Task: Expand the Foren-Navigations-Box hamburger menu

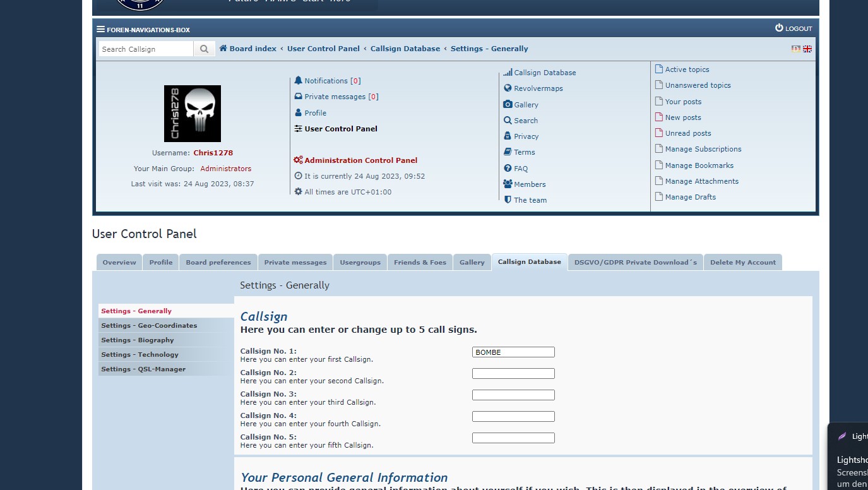Action: (x=101, y=29)
